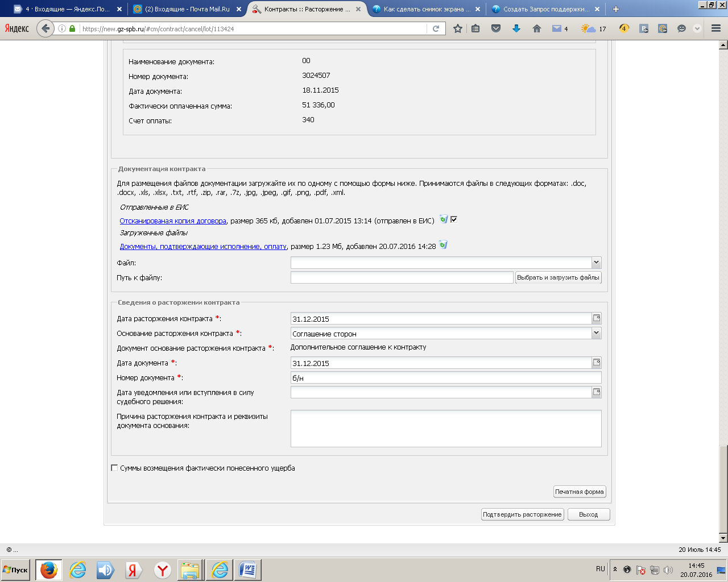
Task: Go to the home page icon
Action: [537, 28]
